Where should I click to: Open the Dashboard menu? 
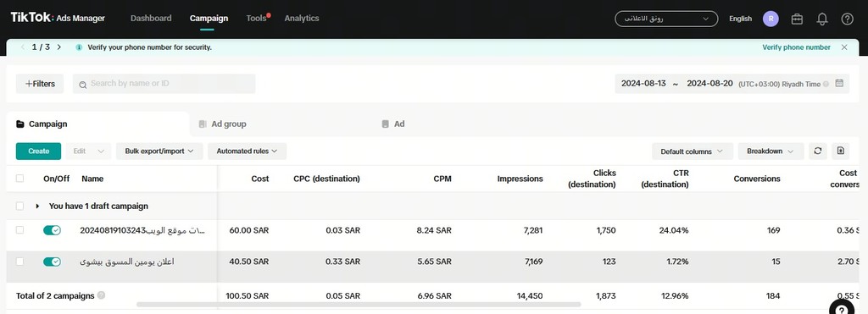point(151,19)
